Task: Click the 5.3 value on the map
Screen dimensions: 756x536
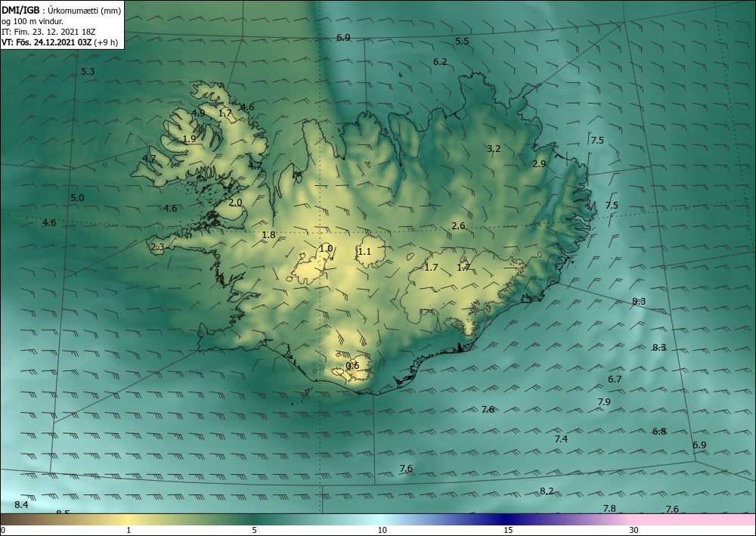Action: pyautogui.click(x=88, y=72)
